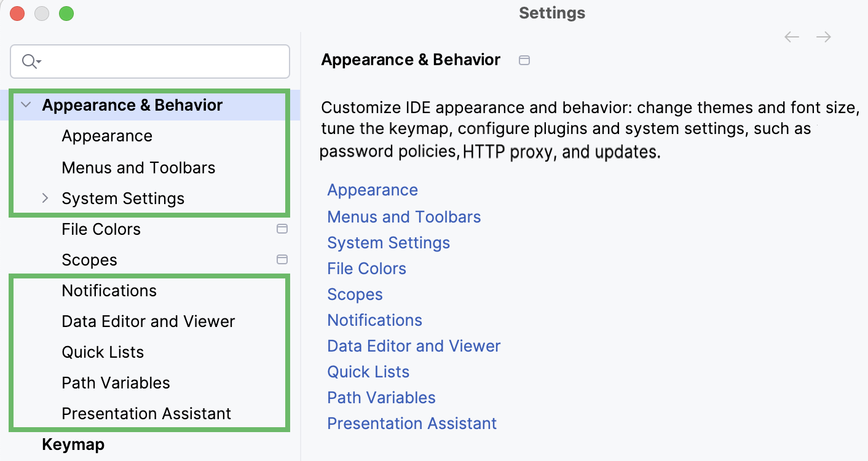This screenshot has width=868, height=461.
Task: Open System Settings via its link
Action: [389, 242]
